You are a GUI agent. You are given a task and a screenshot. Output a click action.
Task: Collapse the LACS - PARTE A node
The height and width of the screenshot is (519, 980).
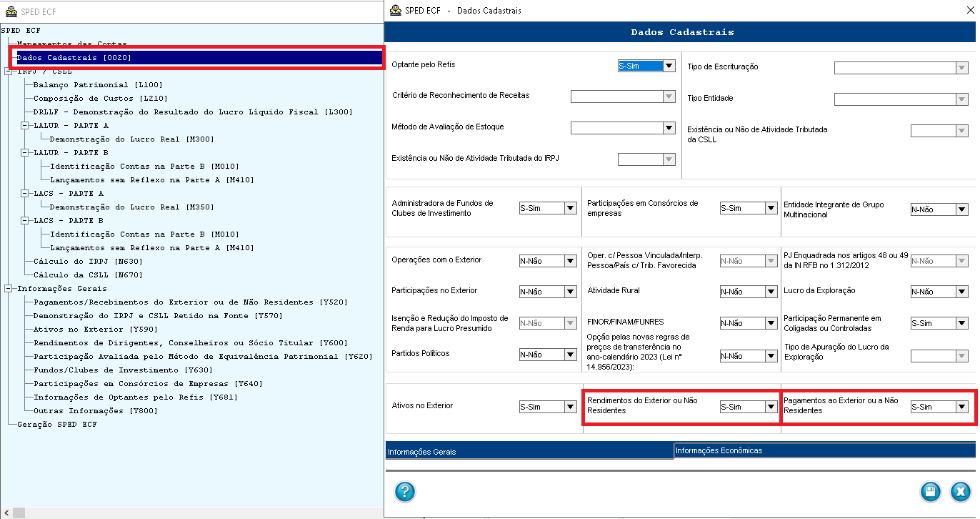[24, 194]
